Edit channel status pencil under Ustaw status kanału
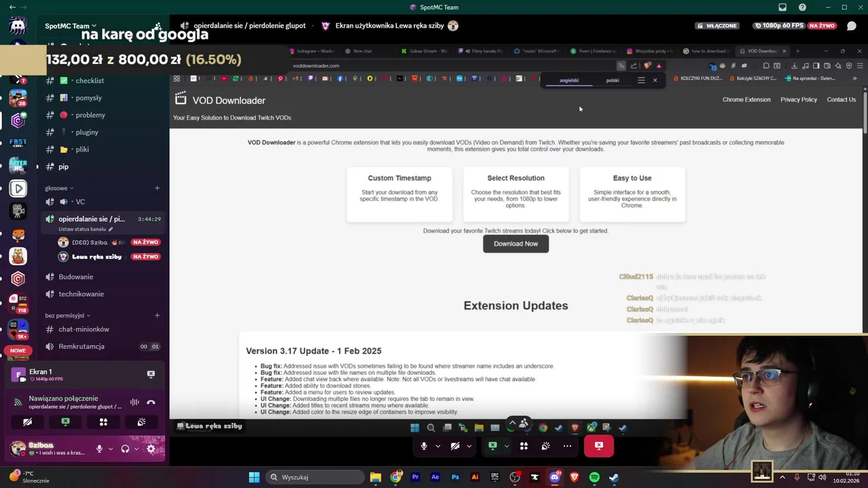The width and height of the screenshot is (868, 488). [111, 229]
